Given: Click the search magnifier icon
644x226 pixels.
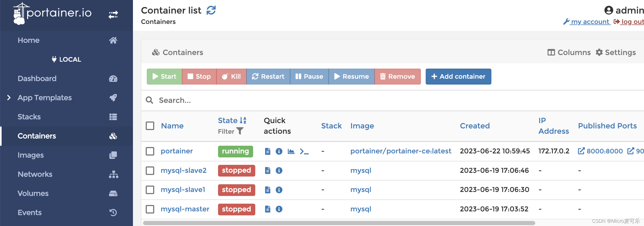Looking at the screenshot, I should tap(149, 100).
